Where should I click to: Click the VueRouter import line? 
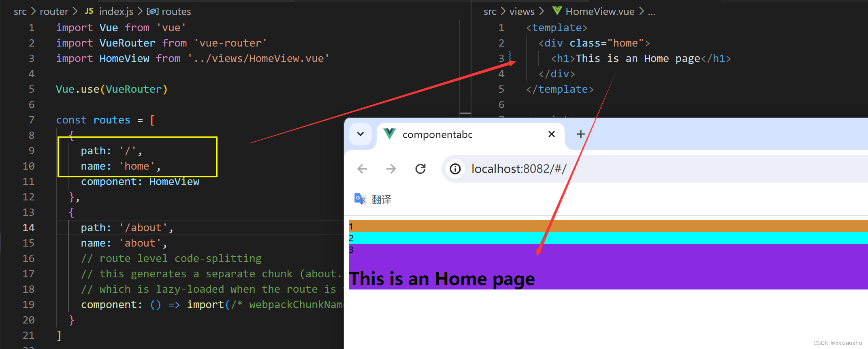tap(161, 43)
